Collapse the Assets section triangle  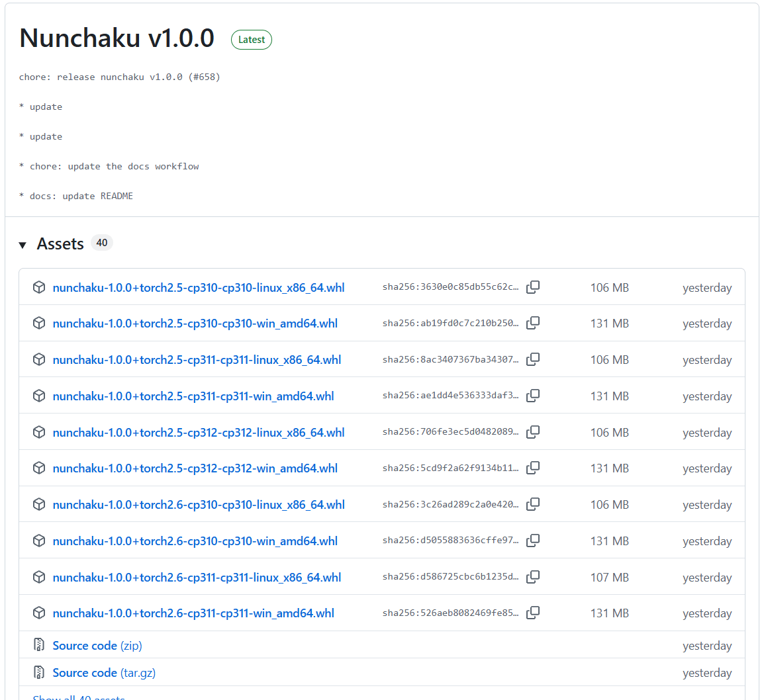pos(23,245)
